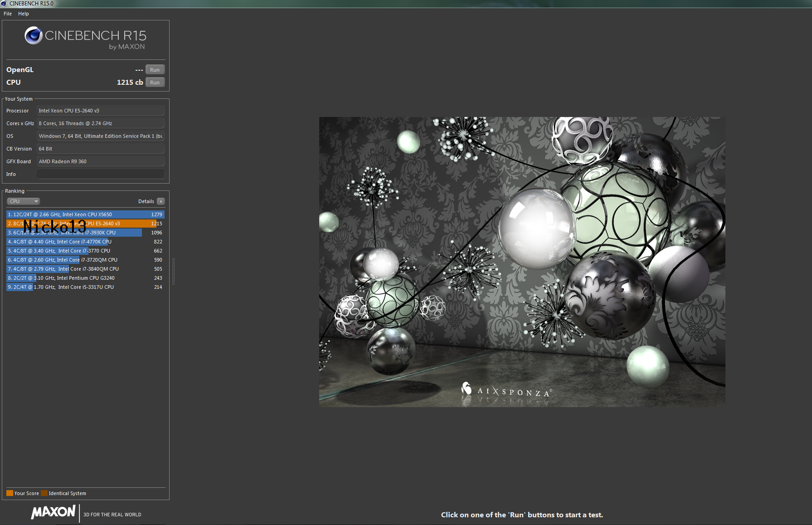Click the Identical System legend swatch

(x=44, y=493)
